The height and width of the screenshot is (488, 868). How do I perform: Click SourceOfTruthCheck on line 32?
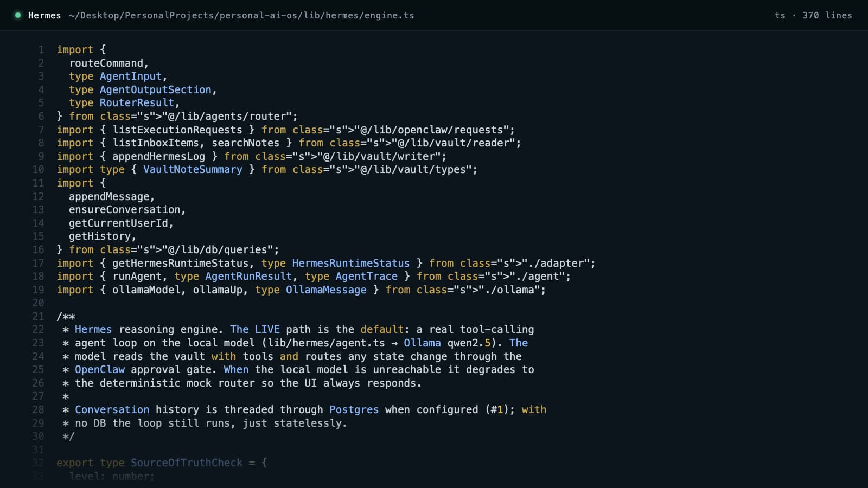187,463
